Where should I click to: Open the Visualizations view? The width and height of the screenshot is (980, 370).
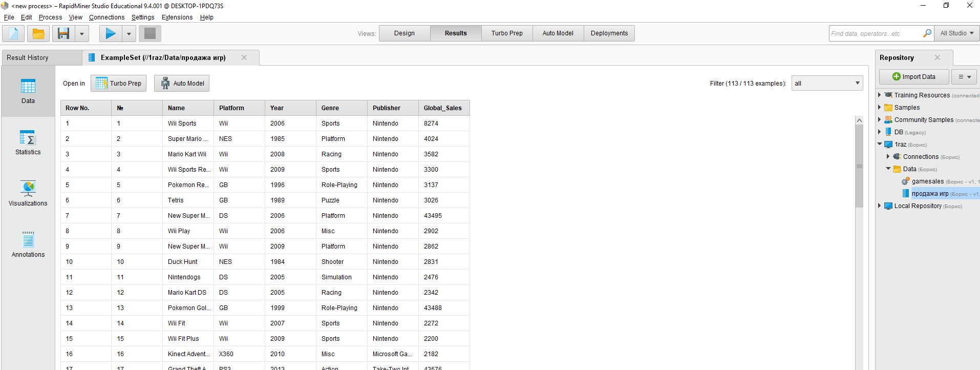28,194
